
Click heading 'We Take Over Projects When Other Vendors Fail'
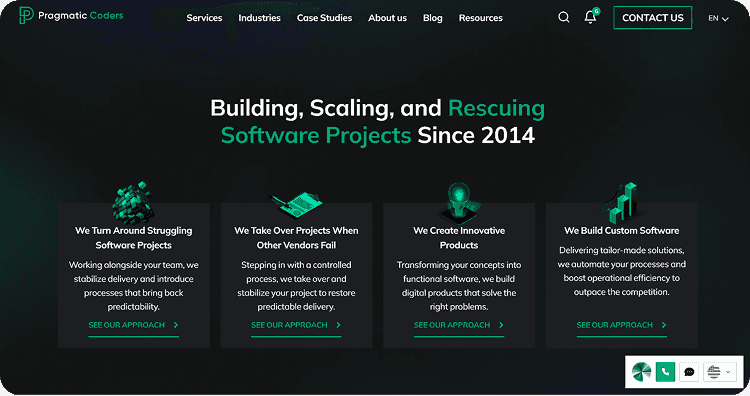(296, 238)
